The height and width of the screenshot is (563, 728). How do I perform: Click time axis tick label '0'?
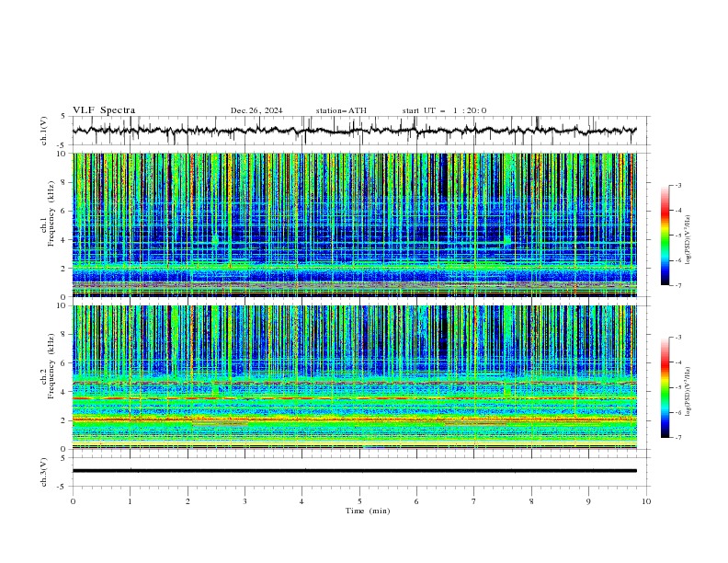point(73,501)
